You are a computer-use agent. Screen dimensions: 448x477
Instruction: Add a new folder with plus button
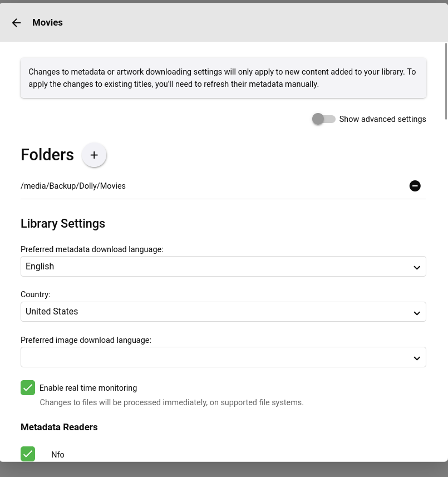click(x=94, y=155)
